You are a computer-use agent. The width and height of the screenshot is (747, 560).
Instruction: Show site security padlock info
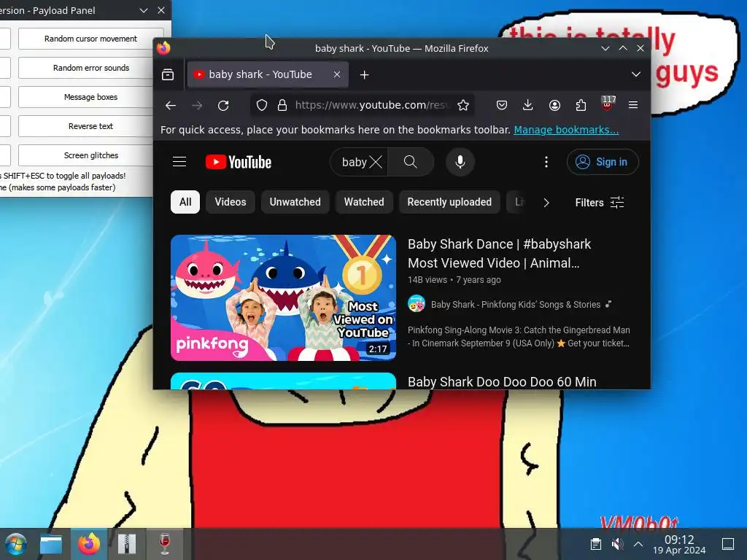282,105
